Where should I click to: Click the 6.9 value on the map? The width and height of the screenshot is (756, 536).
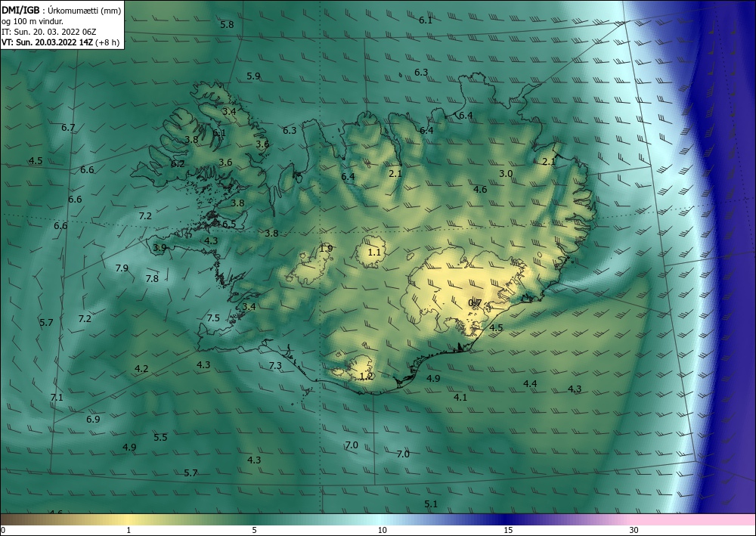(x=93, y=420)
